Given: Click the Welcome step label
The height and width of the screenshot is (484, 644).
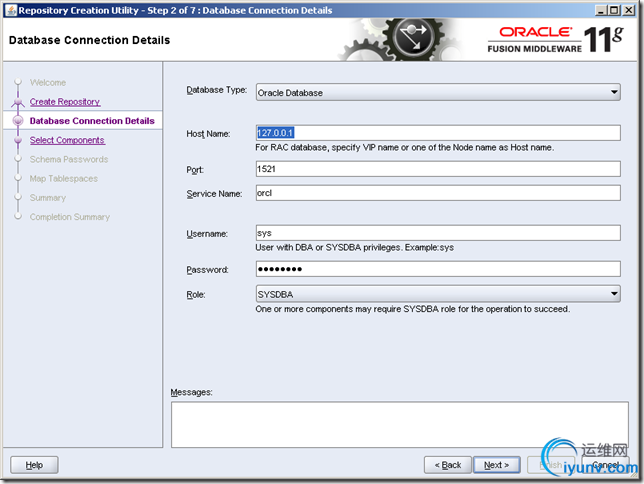Looking at the screenshot, I should tap(48, 83).
